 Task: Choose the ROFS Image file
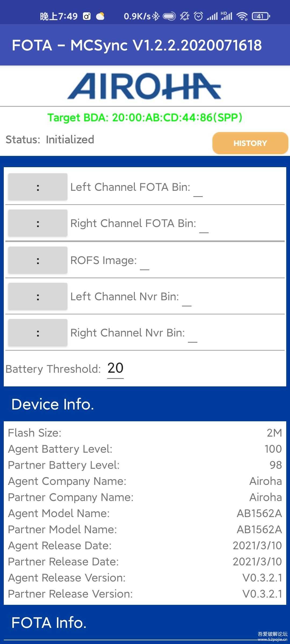pos(38,260)
